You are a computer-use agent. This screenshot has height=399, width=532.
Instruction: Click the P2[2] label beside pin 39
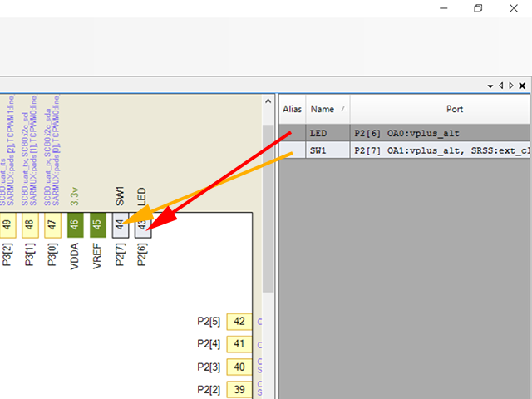pyautogui.click(x=209, y=390)
